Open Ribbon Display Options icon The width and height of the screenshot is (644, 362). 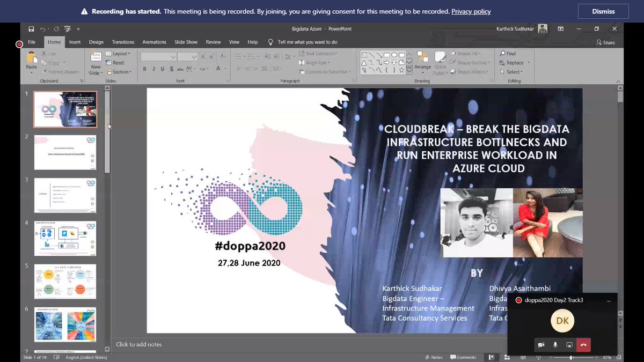point(560,29)
